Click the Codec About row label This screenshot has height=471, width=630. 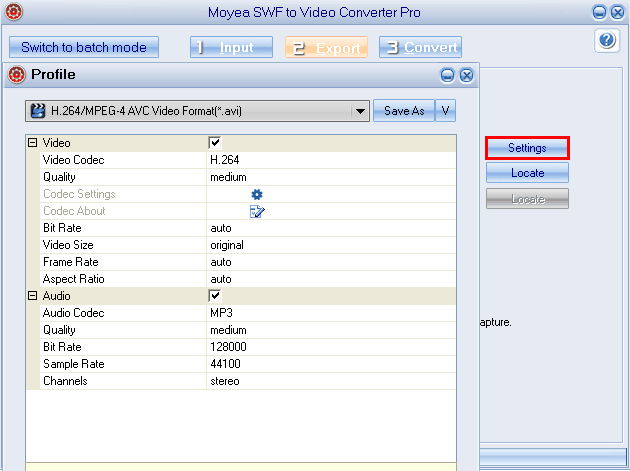pos(74,211)
